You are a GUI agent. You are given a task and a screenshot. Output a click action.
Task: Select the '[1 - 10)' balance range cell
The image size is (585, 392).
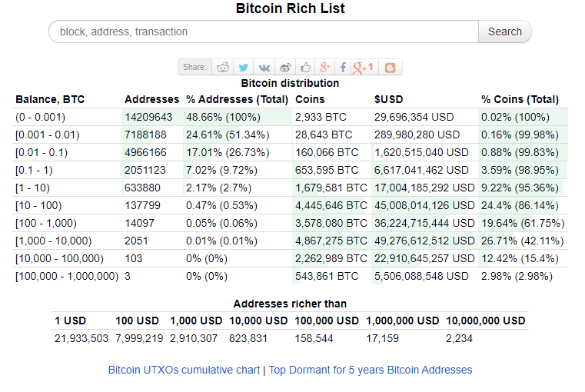coord(32,188)
